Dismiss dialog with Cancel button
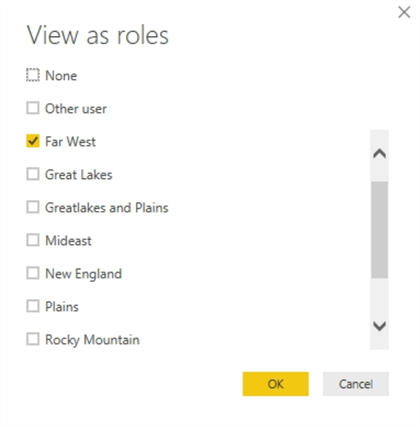 356,384
